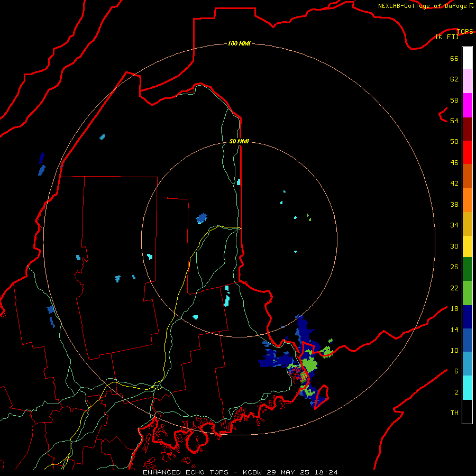Image resolution: width=476 pixels, height=476 pixels.
Task: Click the [K FT] units label
Action: (x=447, y=36)
